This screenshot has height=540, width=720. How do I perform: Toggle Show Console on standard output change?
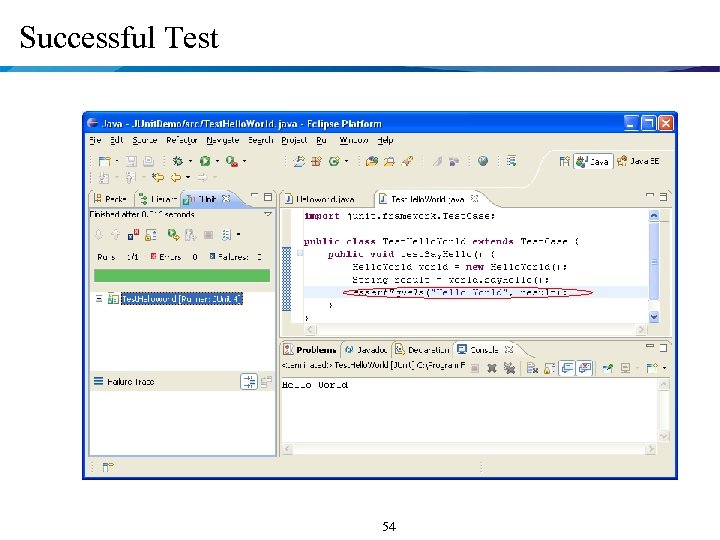(567, 368)
